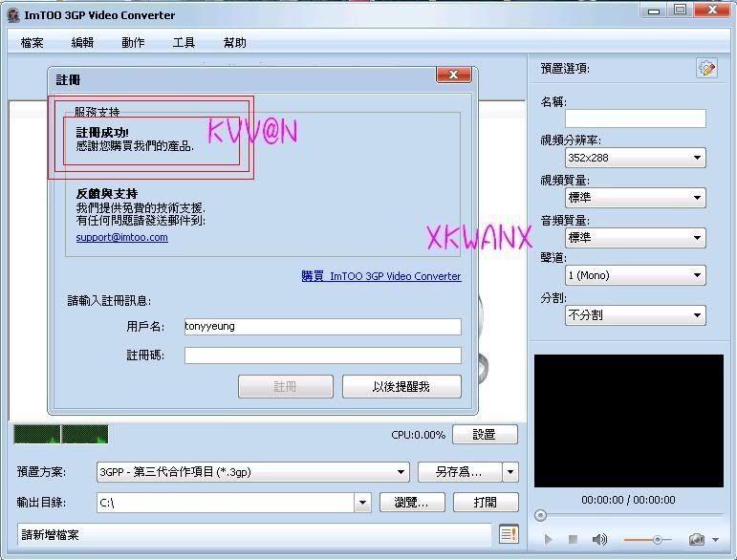Screen dimensions: 737x560
Task: Maximize the ImTOO main window
Action: (680, 10)
